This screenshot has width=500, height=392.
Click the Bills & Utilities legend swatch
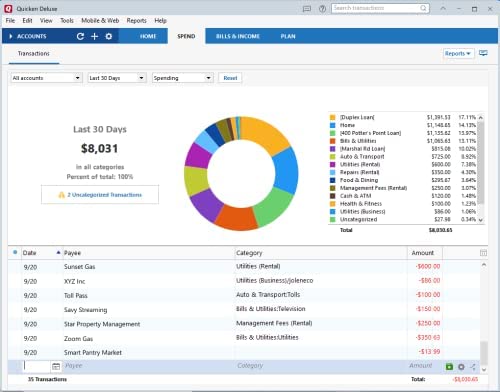pyautogui.click(x=332, y=141)
